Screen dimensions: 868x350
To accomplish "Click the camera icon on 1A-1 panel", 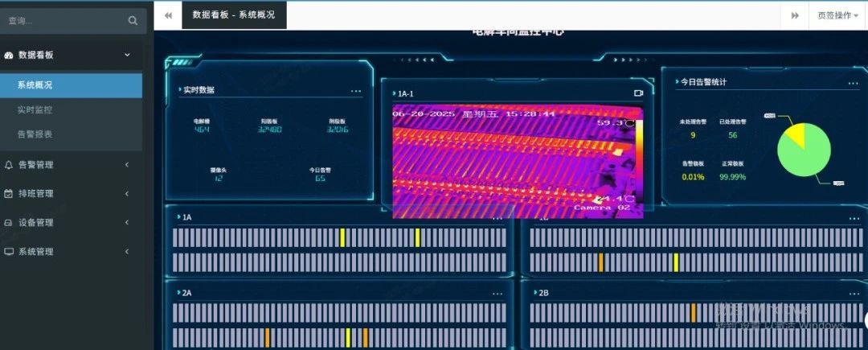I will point(638,93).
